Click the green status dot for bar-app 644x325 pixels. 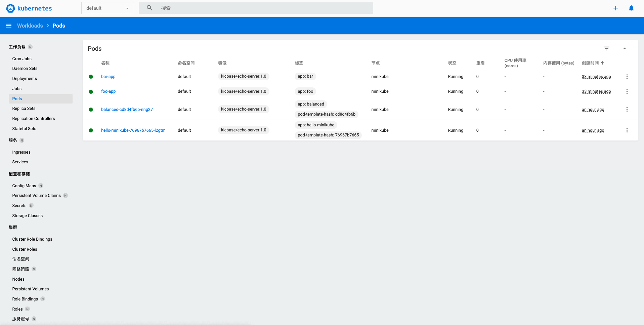91,77
